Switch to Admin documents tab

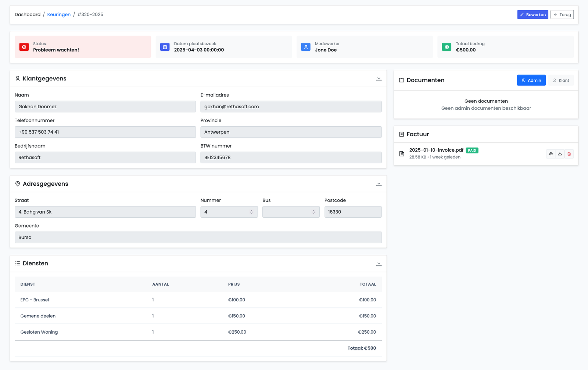[531, 80]
